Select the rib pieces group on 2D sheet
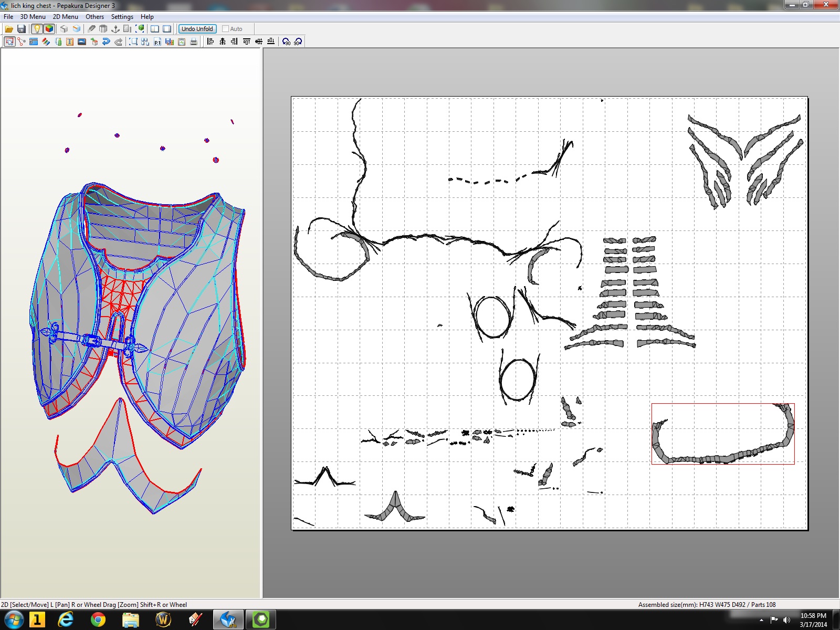Image resolution: width=840 pixels, height=630 pixels. click(x=630, y=293)
